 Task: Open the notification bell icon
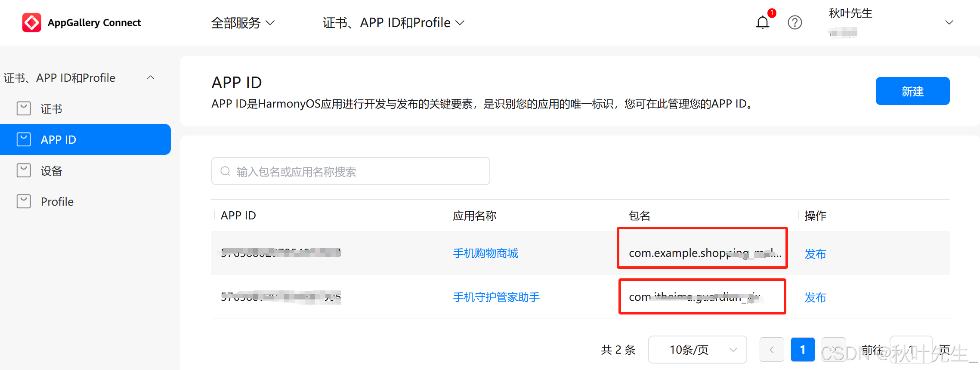[x=763, y=22]
